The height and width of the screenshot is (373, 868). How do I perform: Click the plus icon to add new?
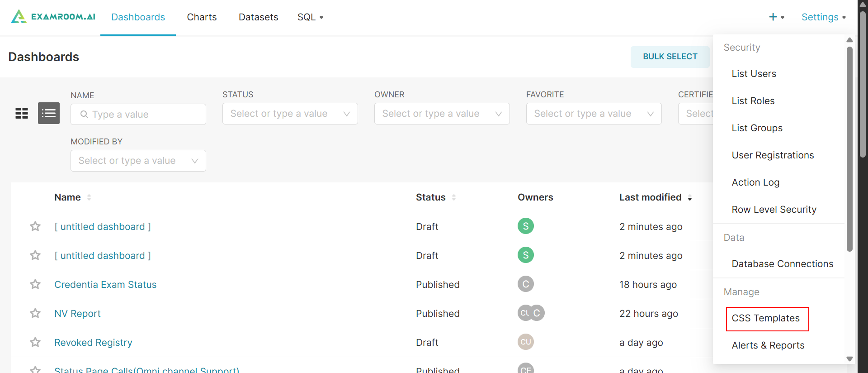pos(773,17)
